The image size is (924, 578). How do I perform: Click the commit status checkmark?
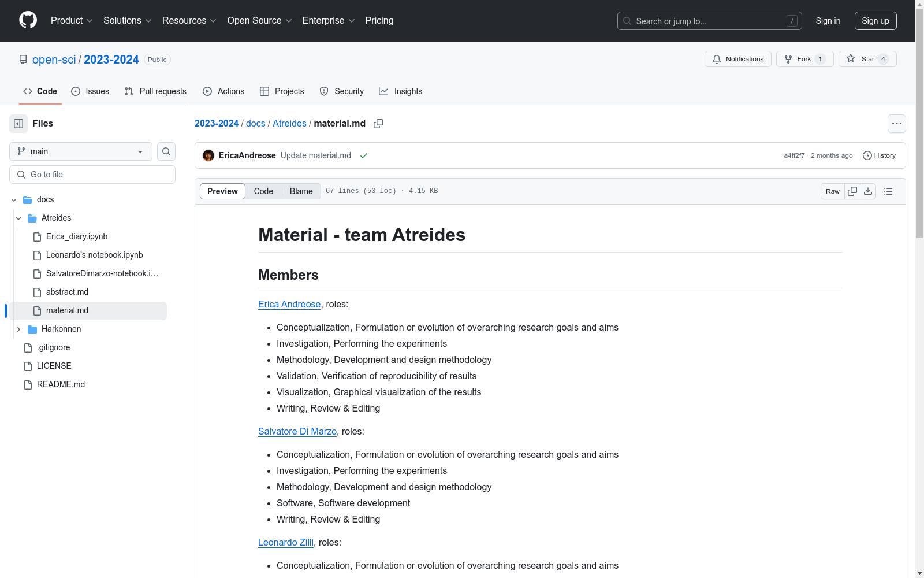coord(364,155)
